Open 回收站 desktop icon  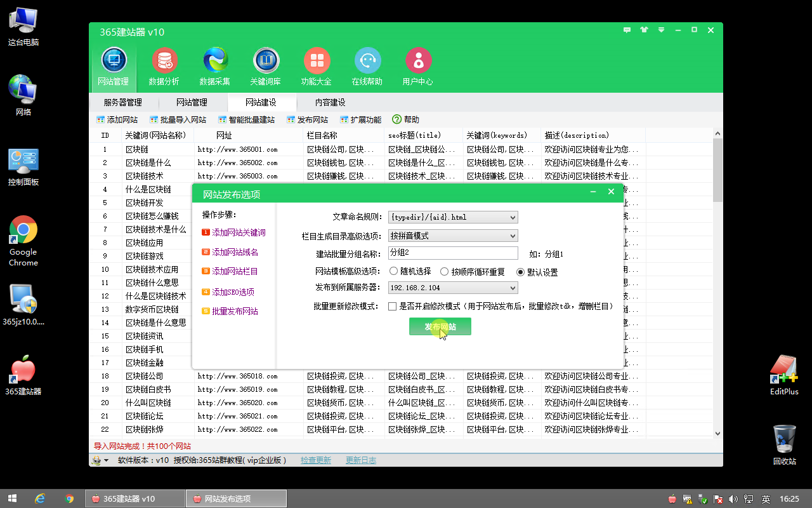coord(785,444)
